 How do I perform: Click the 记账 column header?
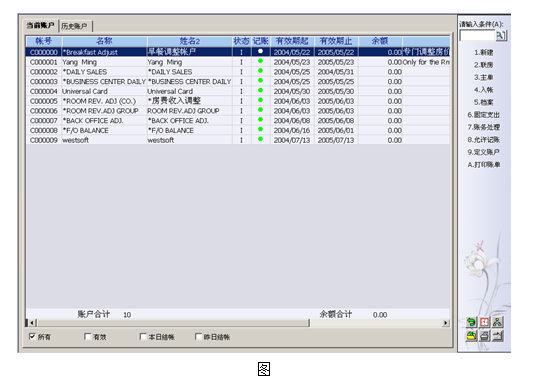pos(261,41)
